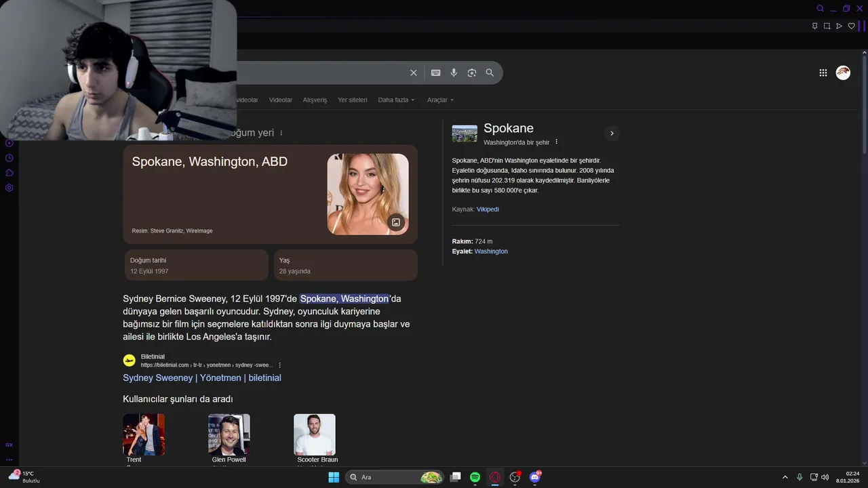This screenshot has width=868, height=488.
Task: Select the Scooter Braun related search
Action: [x=315, y=434]
